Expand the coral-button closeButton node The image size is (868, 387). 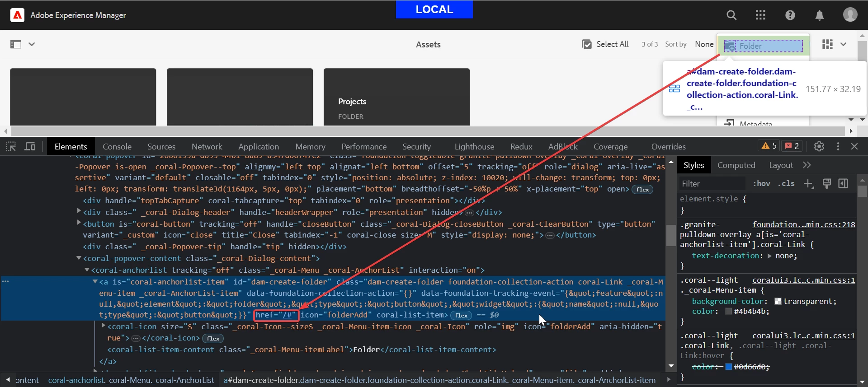pyautogui.click(x=79, y=223)
